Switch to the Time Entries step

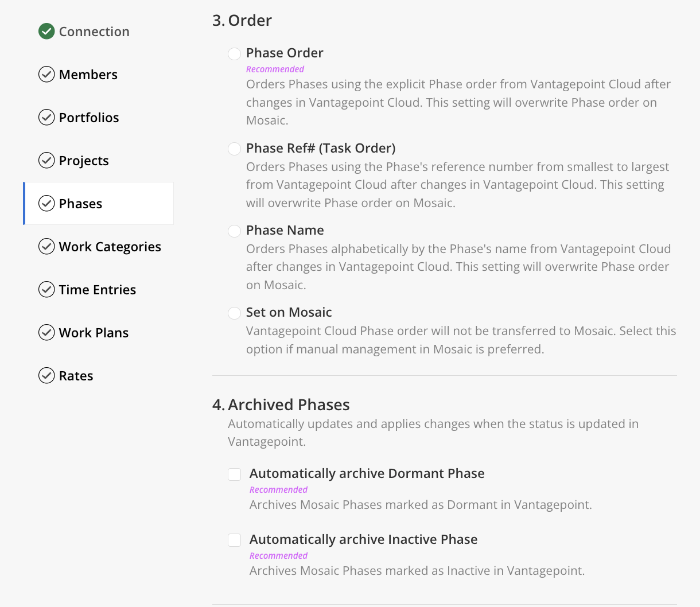pos(97,290)
